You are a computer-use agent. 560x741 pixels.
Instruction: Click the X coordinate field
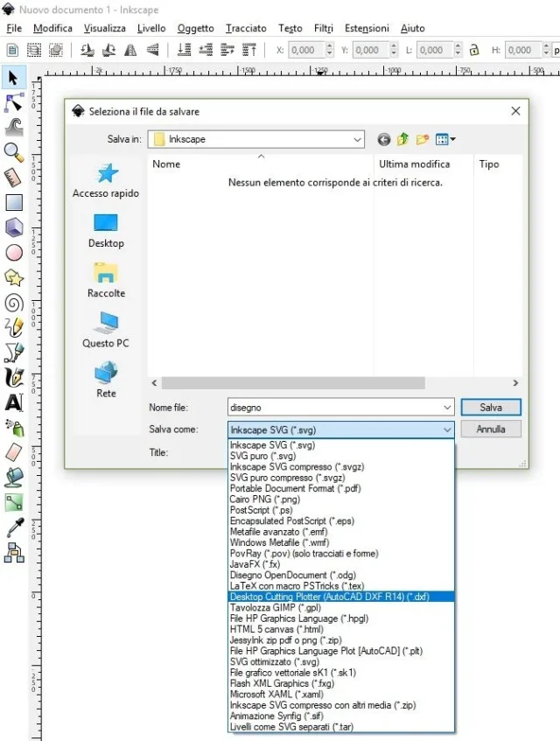click(x=305, y=50)
